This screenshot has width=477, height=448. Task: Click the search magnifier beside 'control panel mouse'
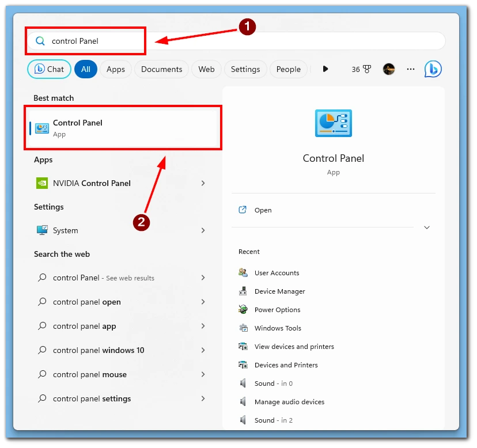tap(42, 374)
